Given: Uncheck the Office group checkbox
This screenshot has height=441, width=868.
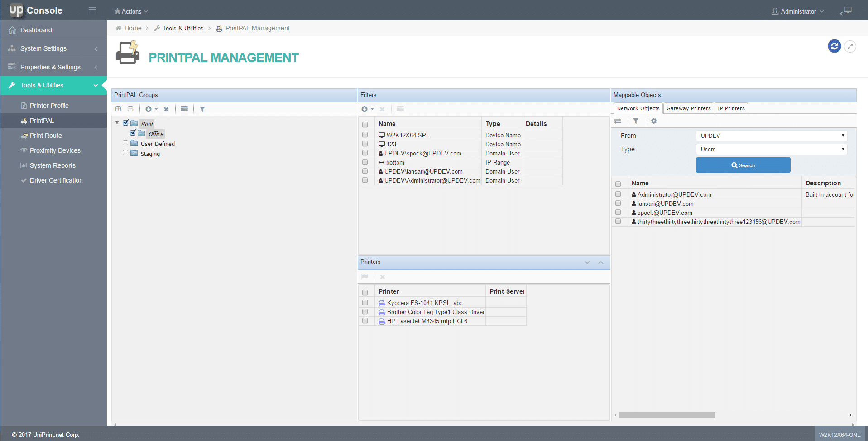Looking at the screenshot, I should [133, 132].
